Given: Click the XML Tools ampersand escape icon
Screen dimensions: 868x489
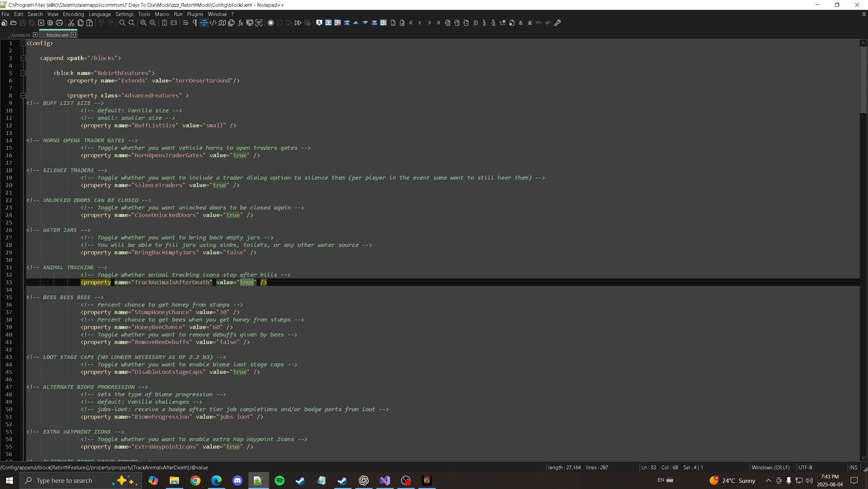Looking at the screenshot, I should [521, 23].
